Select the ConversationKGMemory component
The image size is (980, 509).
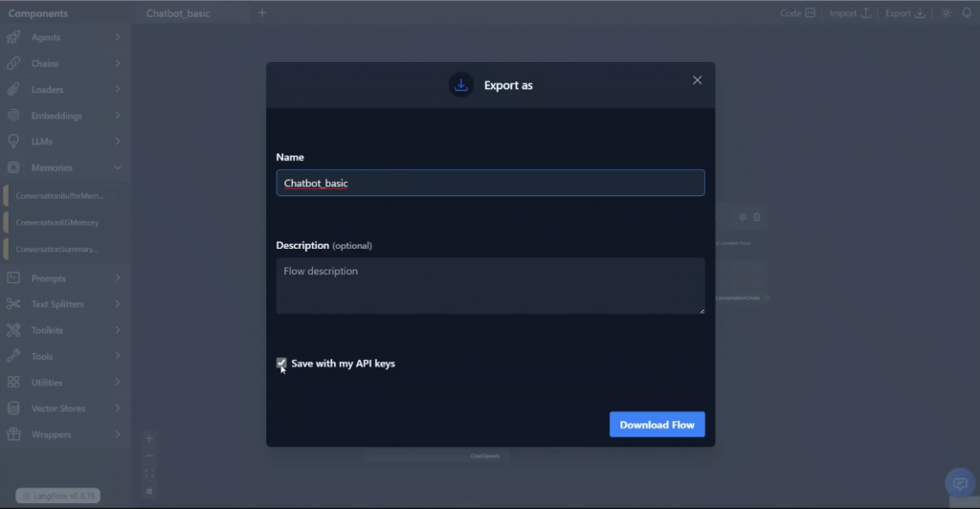pos(59,222)
